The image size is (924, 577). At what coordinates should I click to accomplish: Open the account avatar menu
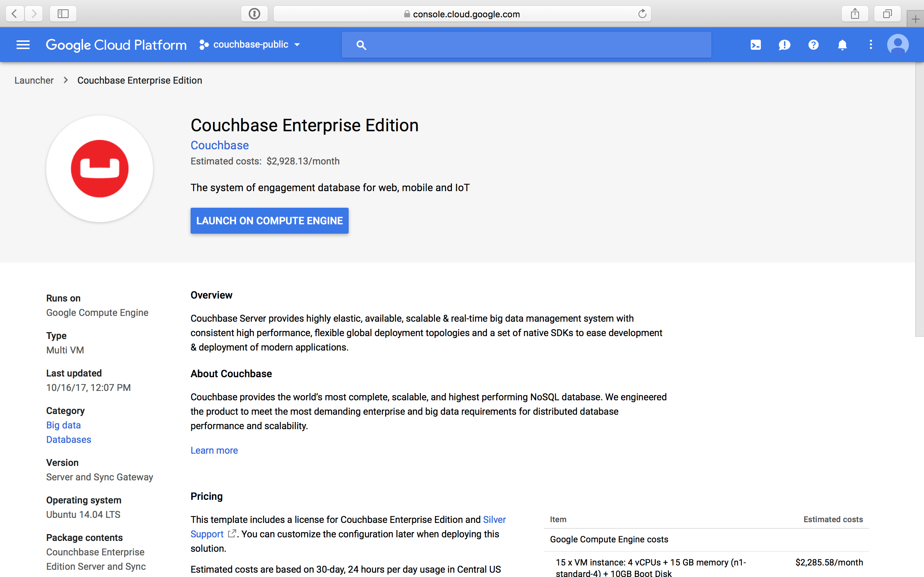(x=898, y=44)
